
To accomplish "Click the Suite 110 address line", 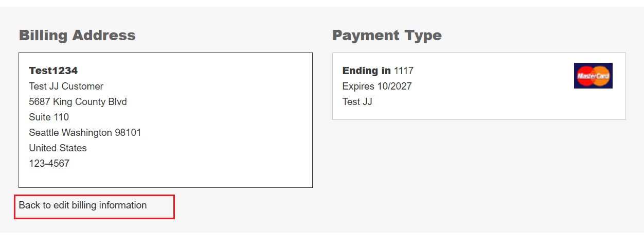I will (x=49, y=117).
